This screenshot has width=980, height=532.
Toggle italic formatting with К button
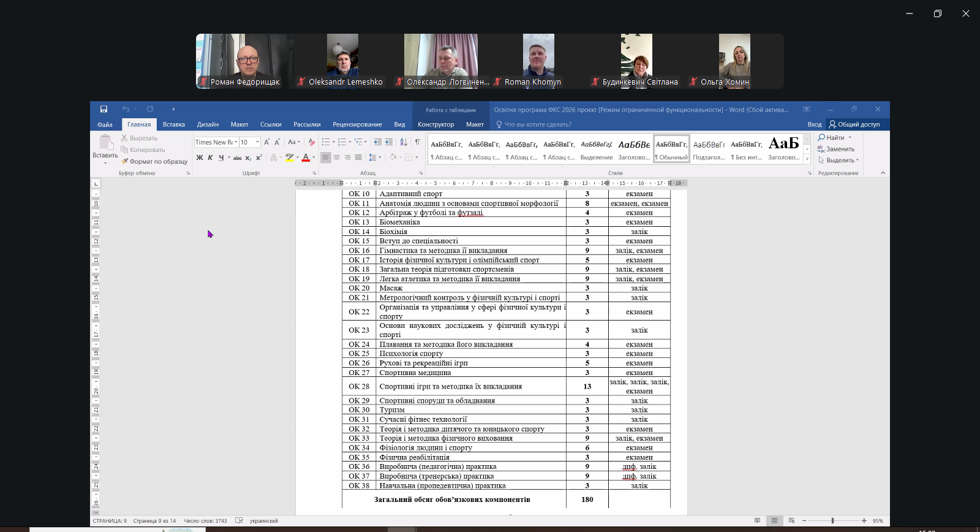point(210,158)
